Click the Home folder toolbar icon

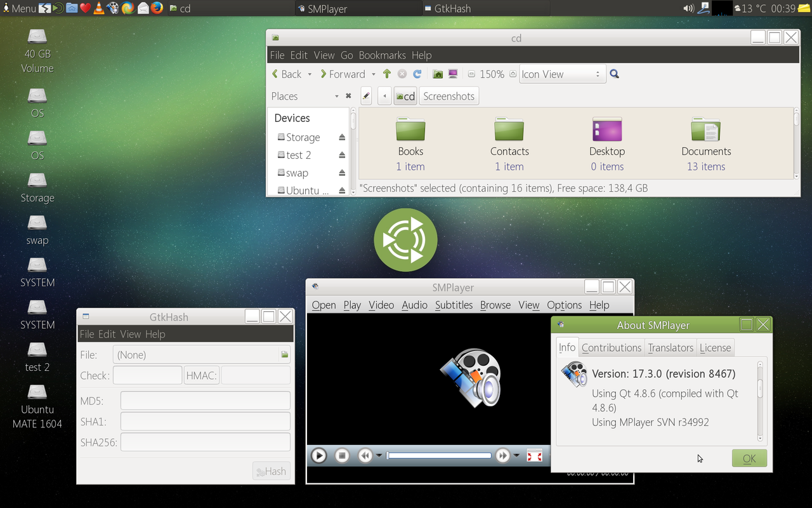(438, 74)
